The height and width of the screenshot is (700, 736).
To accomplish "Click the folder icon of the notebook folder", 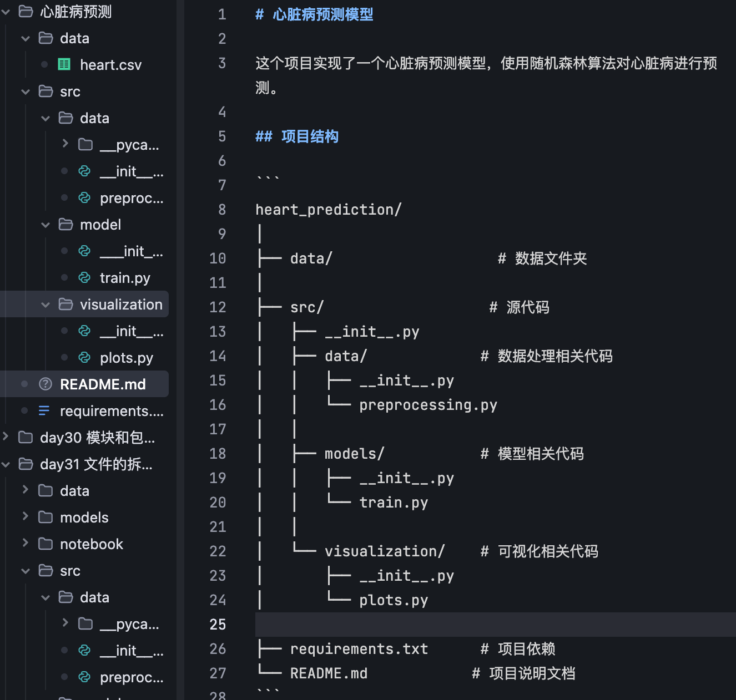I will pos(46,544).
